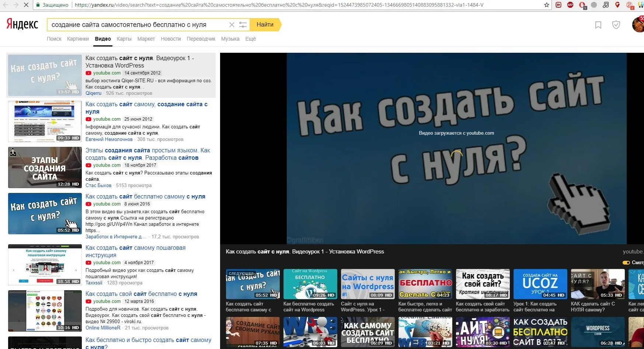Click the 13:57 first result thumbnail
Viewport: 644px width, 349px height.
point(45,75)
